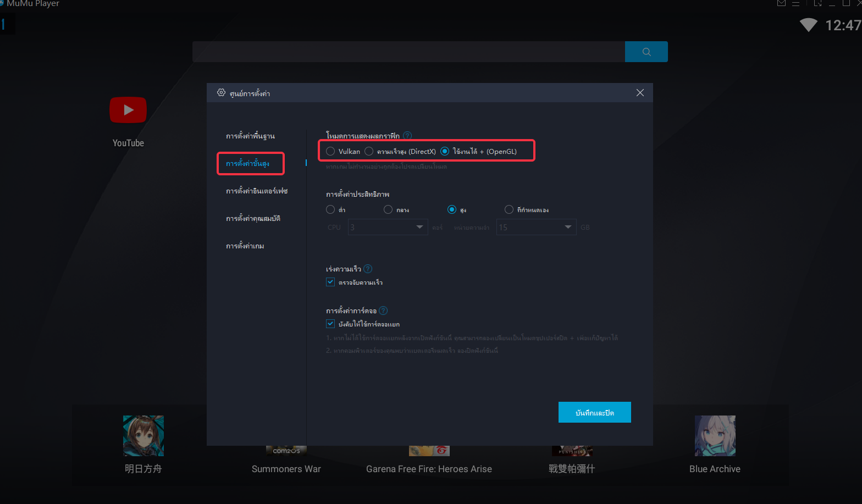Viewport: 862px width, 504px height.
Task: Click help icon beside speed acceleration heading
Action: pos(368,269)
